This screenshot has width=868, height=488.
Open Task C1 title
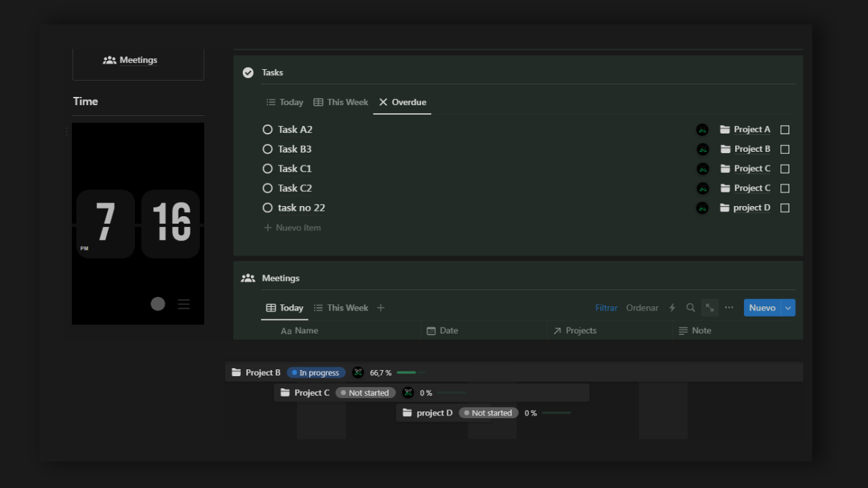tap(295, 169)
